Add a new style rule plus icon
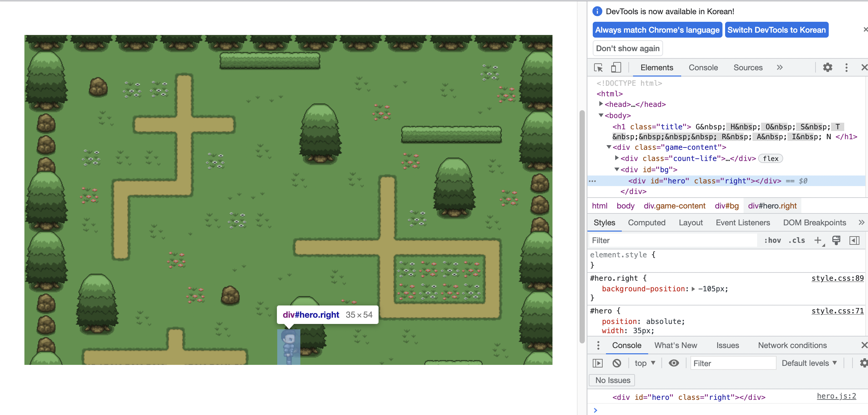The width and height of the screenshot is (868, 415). click(818, 240)
